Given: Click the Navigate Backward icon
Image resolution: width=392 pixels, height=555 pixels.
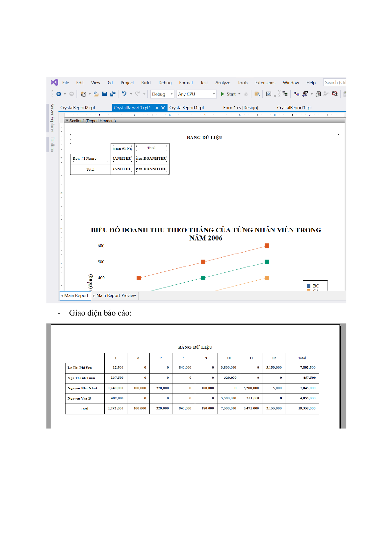Looking at the screenshot, I should 59,94.
